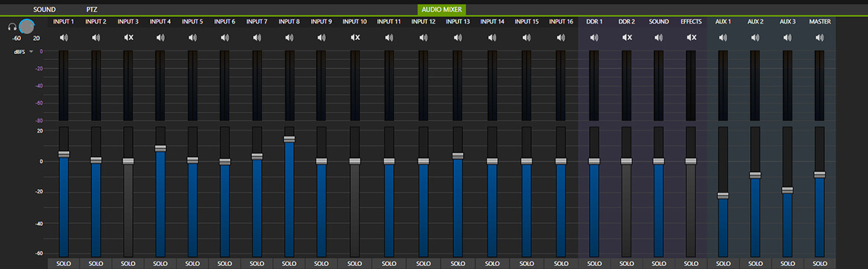Toggle SOLO for DDR 1
868x269 pixels.
pyautogui.click(x=594, y=264)
